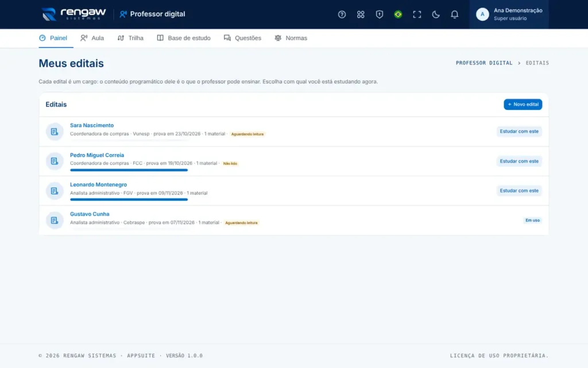Open the Sara Nascimento edital link

tap(92, 125)
